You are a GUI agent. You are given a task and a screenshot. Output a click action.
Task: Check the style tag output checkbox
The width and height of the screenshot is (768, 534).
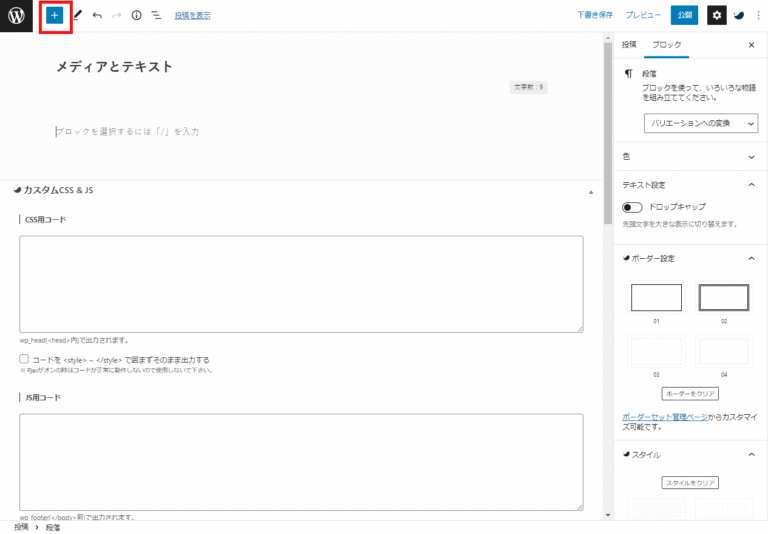pyautogui.click(x=24, y=359)
